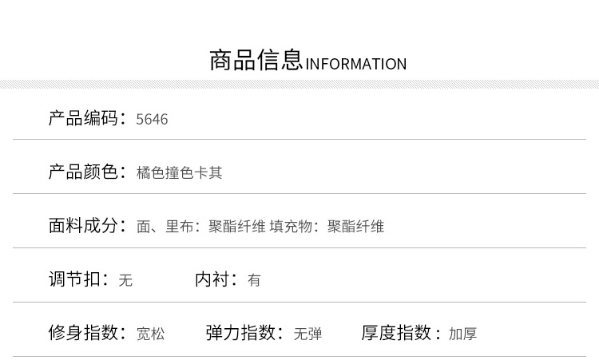Select the 内衬 label
The image size is (599, 364).
coord(216,279)
